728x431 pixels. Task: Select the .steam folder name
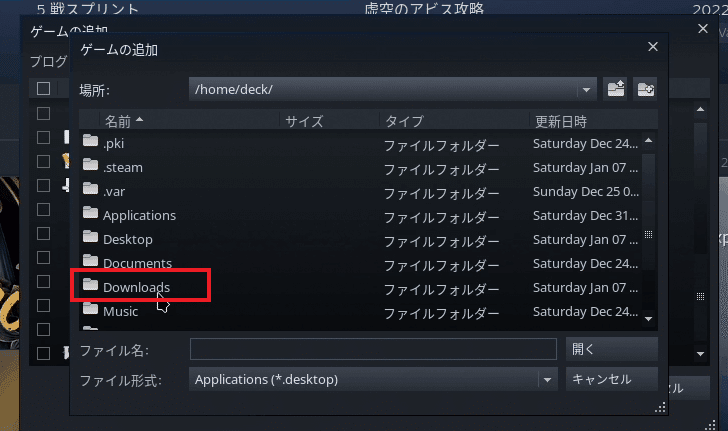tap(123, 167)
